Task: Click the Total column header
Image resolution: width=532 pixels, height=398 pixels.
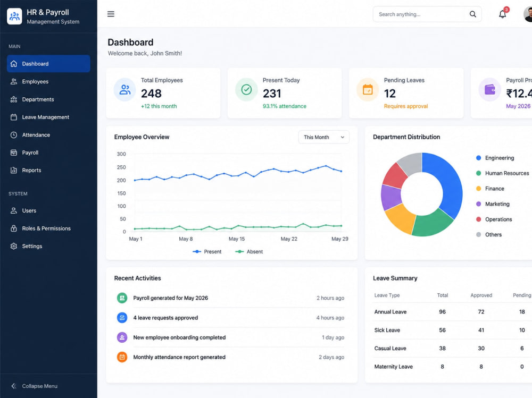Action: point(443,295)
